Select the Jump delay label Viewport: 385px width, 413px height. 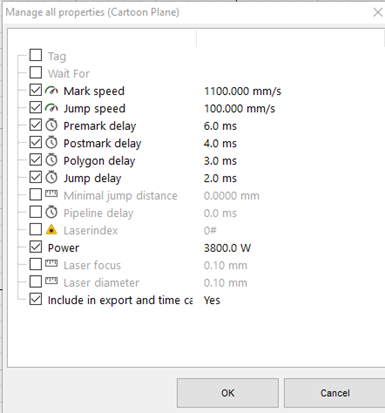pyautogui.click(x=92, y=178)
